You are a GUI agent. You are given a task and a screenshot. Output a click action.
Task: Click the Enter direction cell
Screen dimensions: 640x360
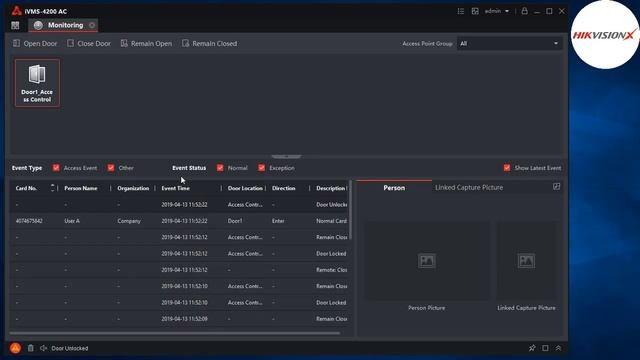[278, 221]
